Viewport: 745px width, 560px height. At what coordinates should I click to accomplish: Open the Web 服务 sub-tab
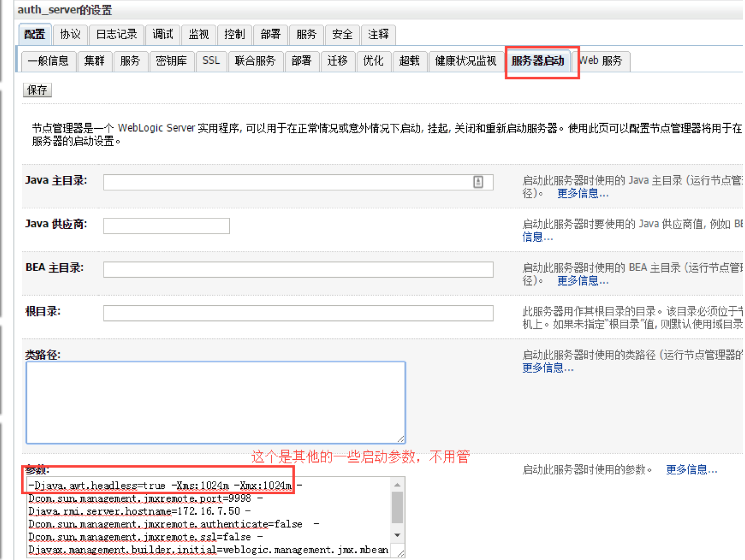coord(601,61)
